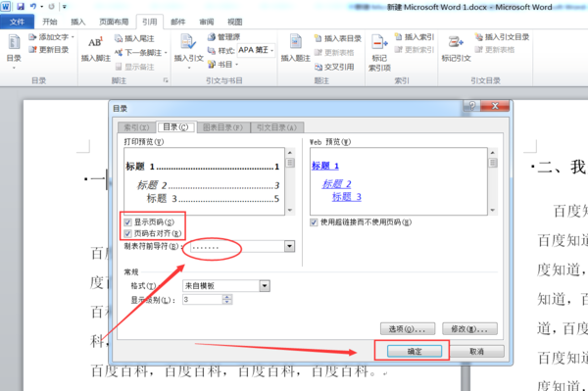
Task: Click the 确定 button
Action: [415, 351]
